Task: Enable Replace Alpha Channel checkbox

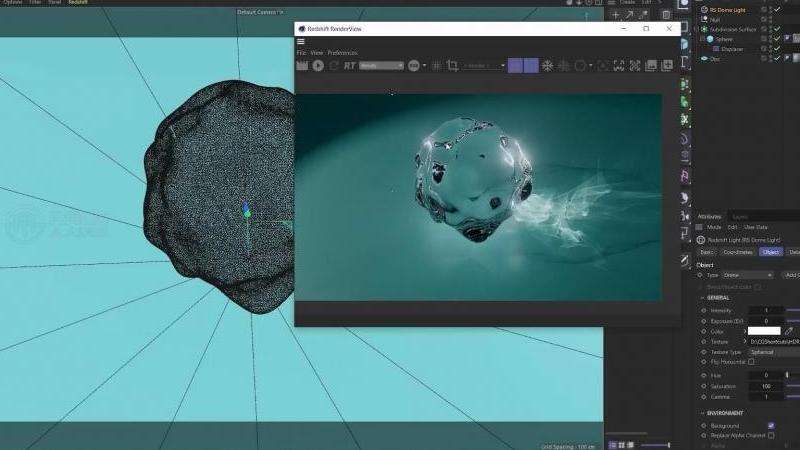Action: [771, 436]
